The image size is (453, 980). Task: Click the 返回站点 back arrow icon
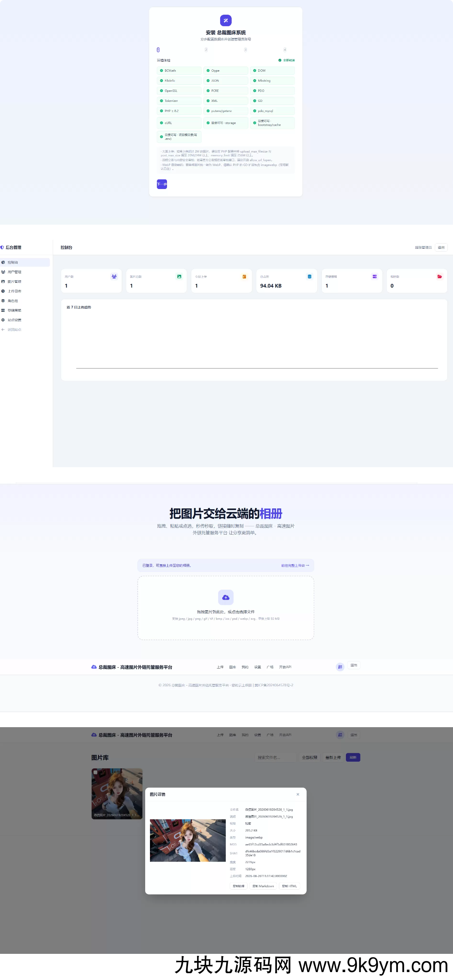click(3, 330)
